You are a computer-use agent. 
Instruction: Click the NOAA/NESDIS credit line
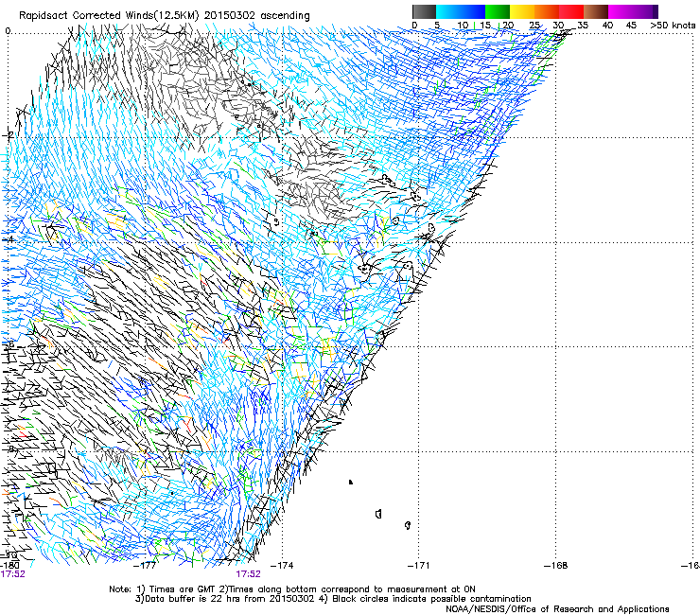(557, 609)
